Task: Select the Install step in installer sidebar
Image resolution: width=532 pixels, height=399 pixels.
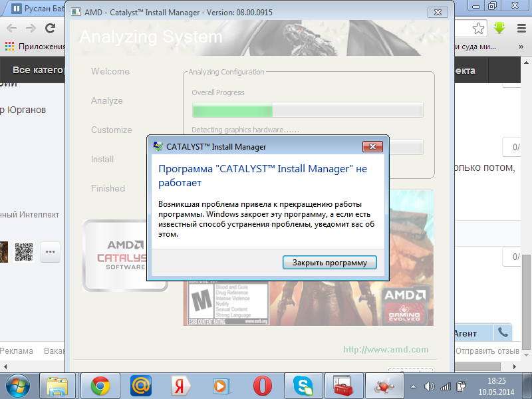Action: pyautogui.click(x=102, y=159)
